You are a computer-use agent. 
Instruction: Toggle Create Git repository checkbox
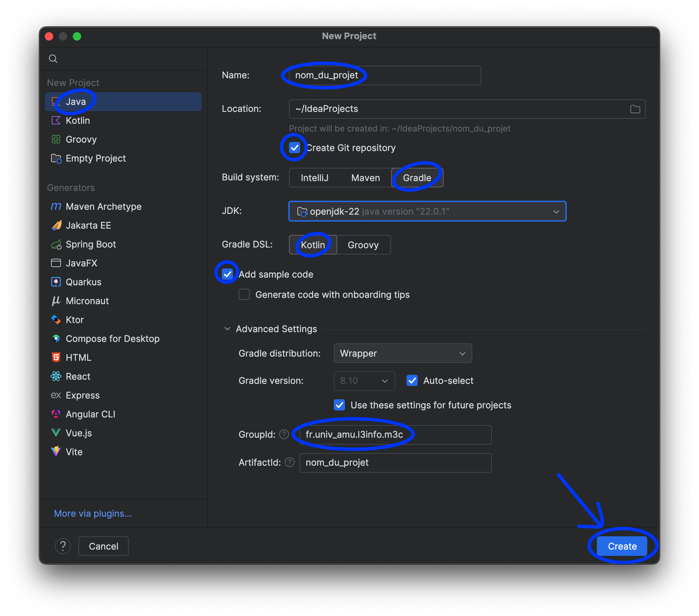[x=295, y=148]
